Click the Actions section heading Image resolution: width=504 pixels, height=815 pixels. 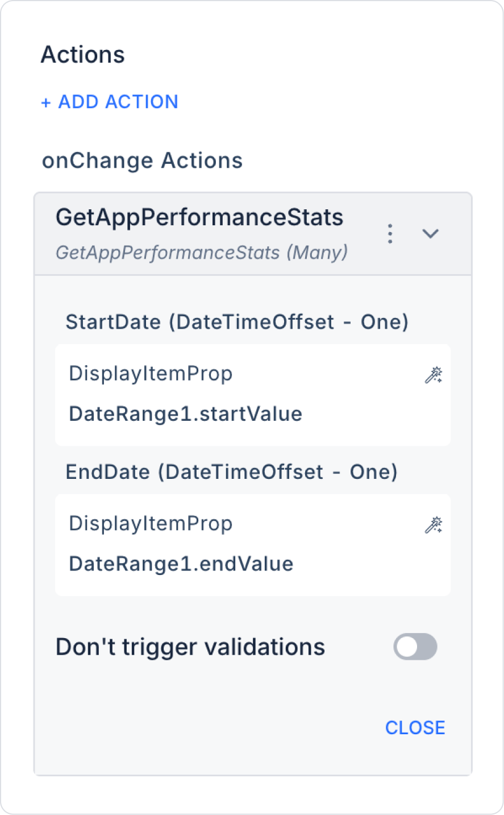[x=83, y=55]
